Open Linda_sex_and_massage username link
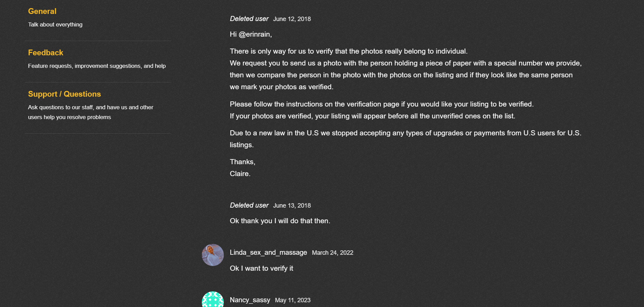The width and height of the screenshot is (644, 307). coord(268,252)
